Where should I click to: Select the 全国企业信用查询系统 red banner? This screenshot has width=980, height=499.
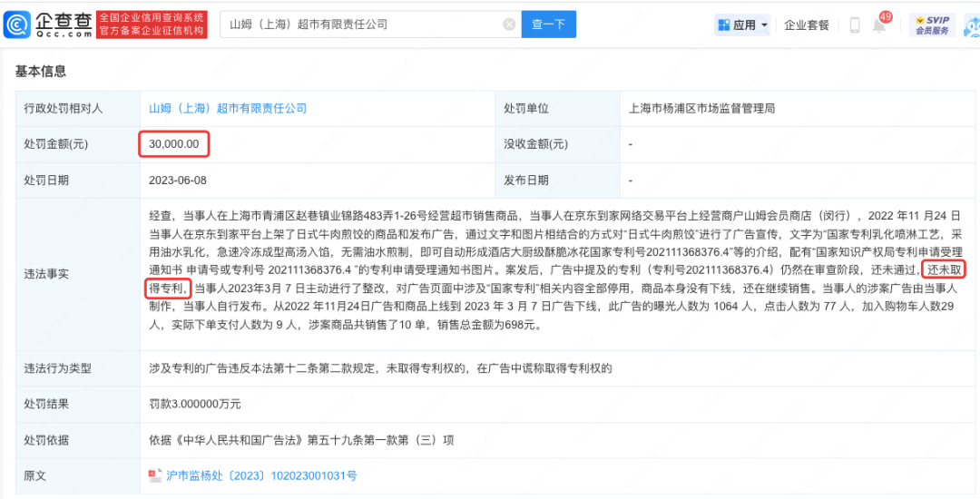pos(152,24)
